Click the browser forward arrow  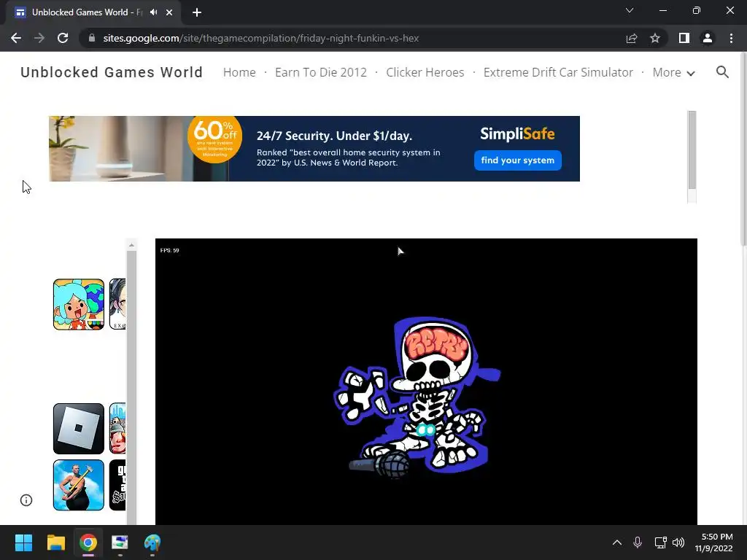click(39, 38)
